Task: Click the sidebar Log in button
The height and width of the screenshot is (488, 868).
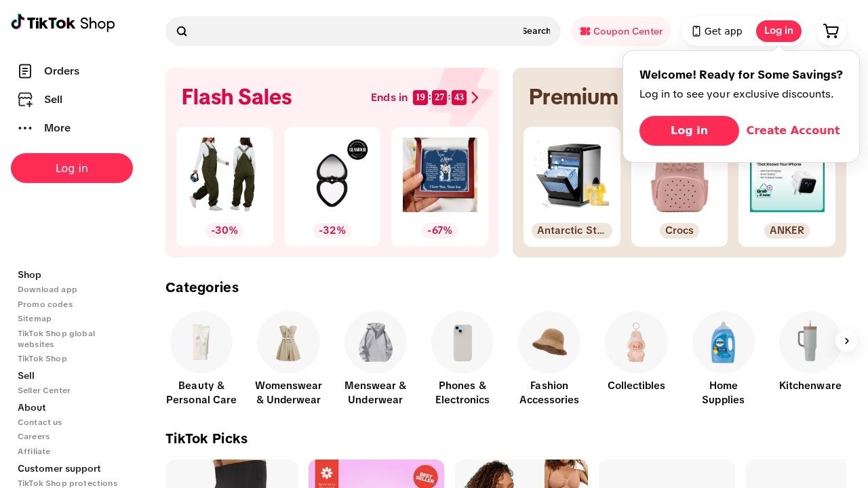Action: click(72, 168)
